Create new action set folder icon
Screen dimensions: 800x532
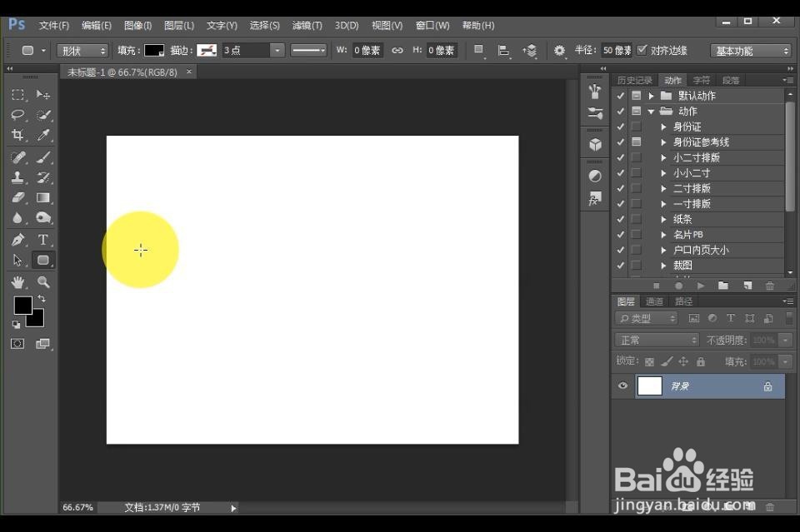click(x=723, y=286)
